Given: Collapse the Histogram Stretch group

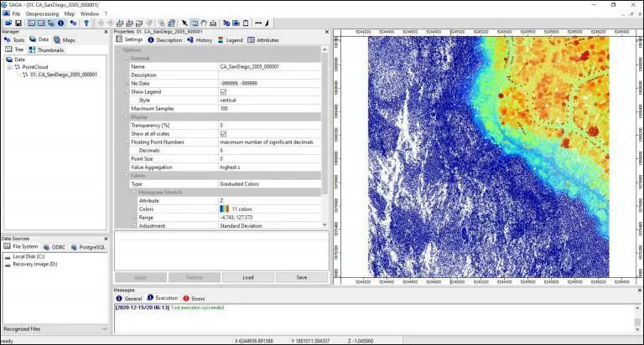Looking at the screenshot, I should coord(134,193).
